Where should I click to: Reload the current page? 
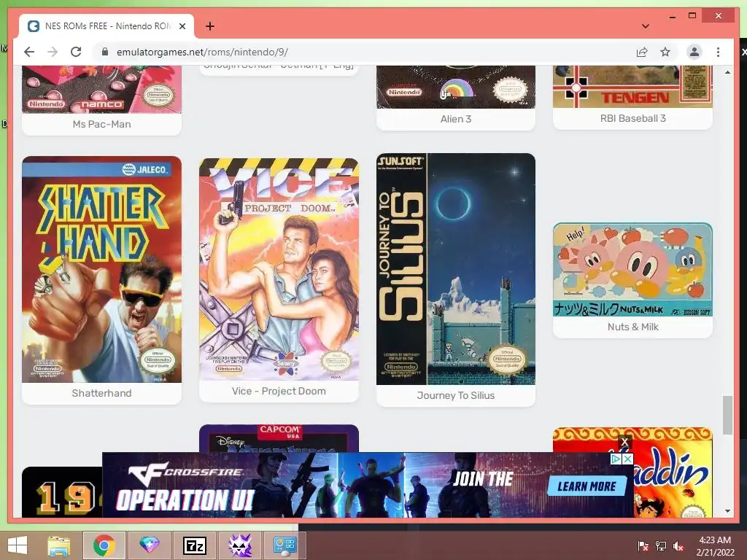(76, 52)
